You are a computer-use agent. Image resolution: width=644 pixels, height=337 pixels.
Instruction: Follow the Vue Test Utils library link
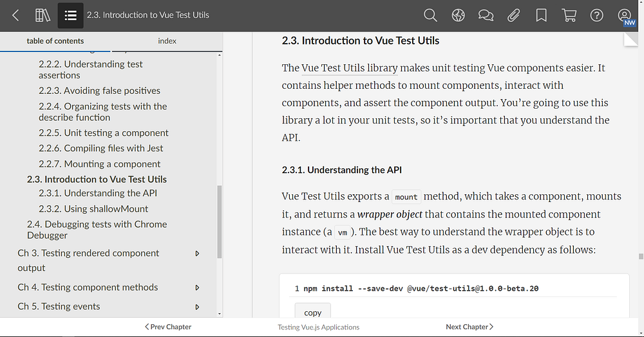(350, 68)
